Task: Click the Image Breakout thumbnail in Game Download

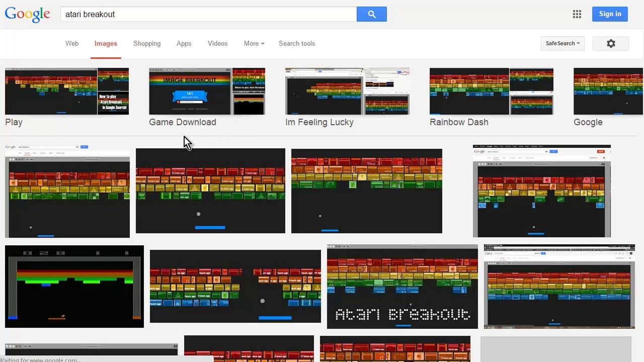Action: pyautogui.click(x=190, y=91)
